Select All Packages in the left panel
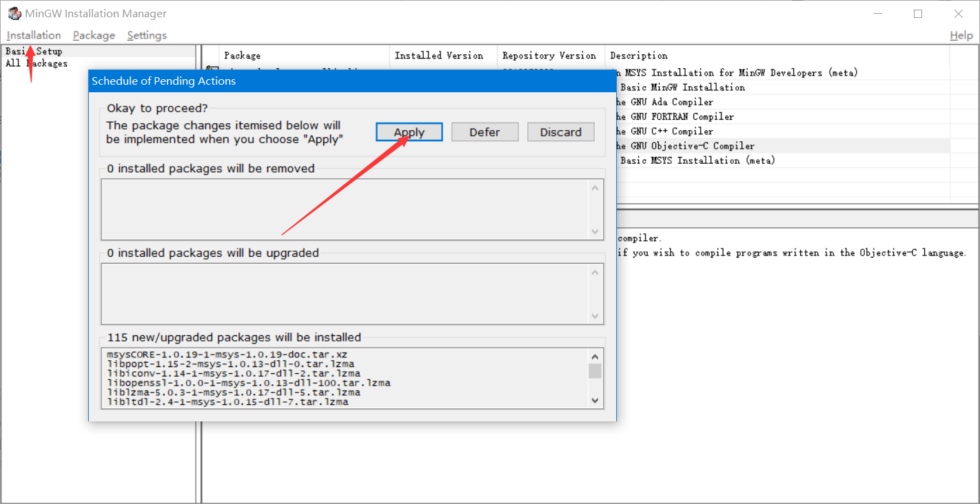This screenshot has width=980, height=504. [x=37, y=63]
